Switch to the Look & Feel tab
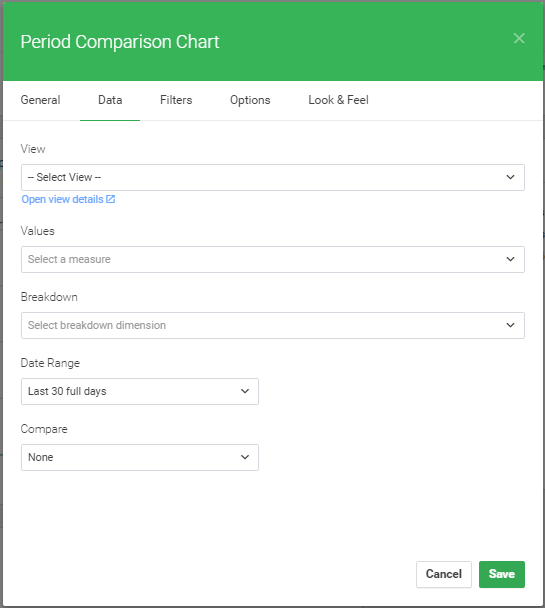This screenshot has width=545, height=608. click(x=338, y=100)
